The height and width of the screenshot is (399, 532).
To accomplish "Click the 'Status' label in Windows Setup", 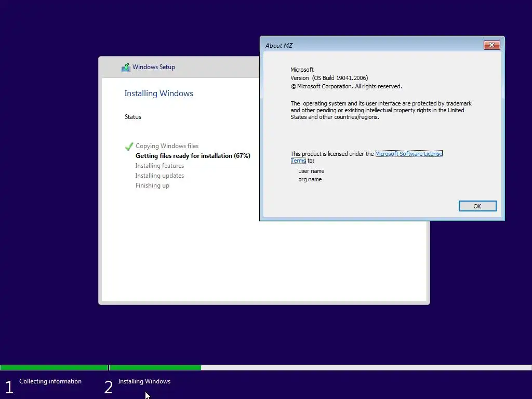I will [x=132, y=117].
